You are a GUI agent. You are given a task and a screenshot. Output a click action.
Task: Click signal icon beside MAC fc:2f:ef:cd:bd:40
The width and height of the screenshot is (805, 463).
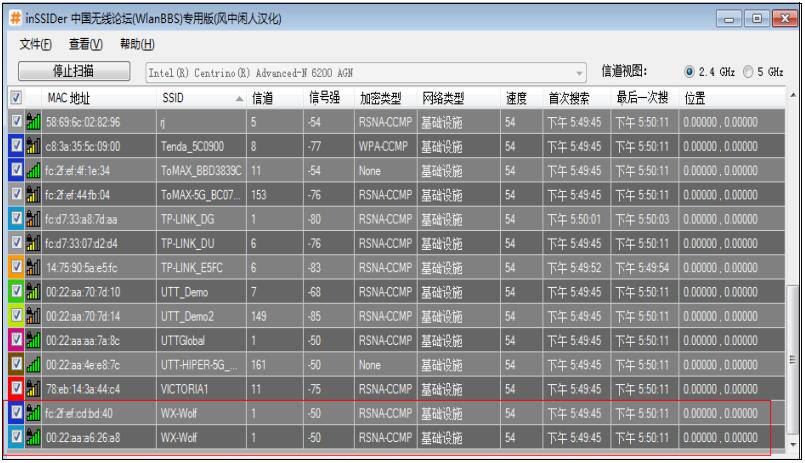tap(33, 413)
